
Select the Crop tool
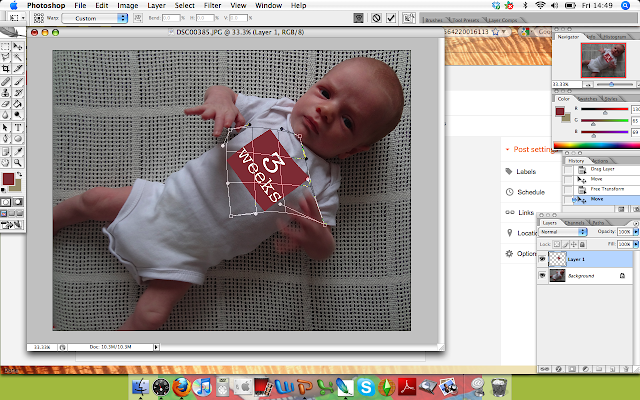pyautogui.click(x=6, y=69)
